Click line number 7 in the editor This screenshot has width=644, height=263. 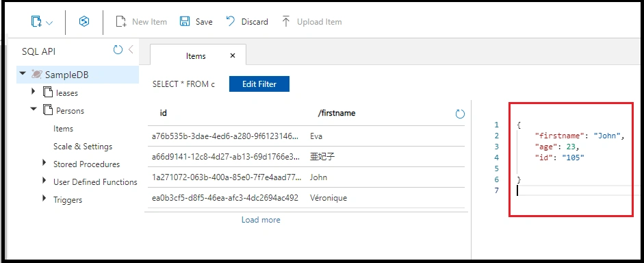(497, 190)
